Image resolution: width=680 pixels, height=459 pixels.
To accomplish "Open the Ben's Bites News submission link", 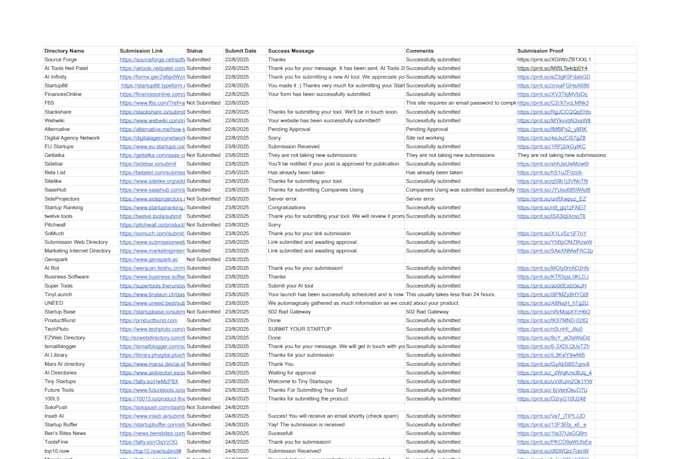I will 152,433.
